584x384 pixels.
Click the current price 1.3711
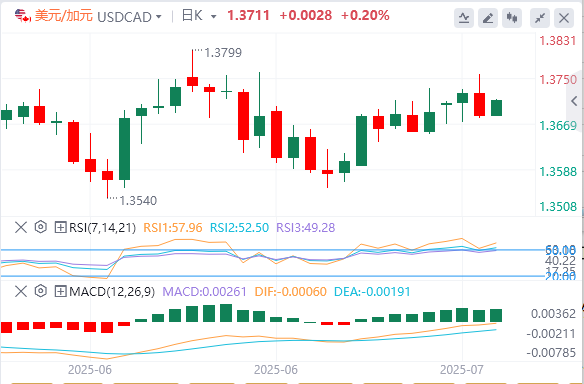(248, 16)
